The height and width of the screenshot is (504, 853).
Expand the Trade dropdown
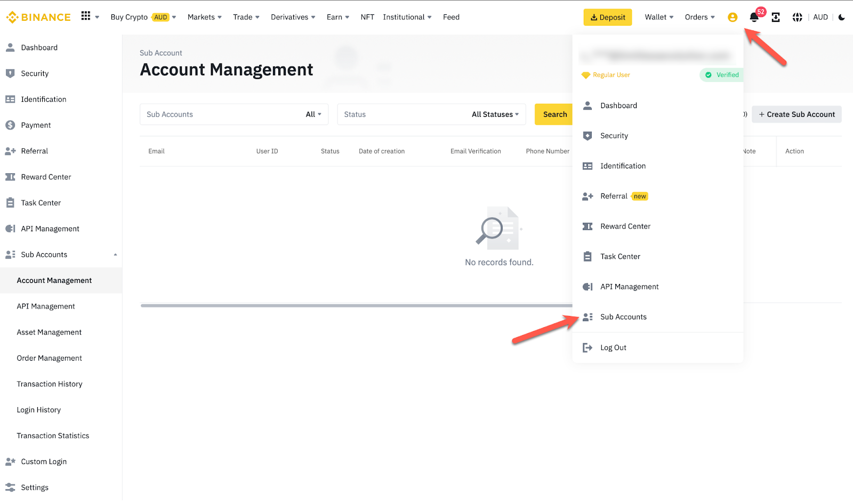point(246,17)
